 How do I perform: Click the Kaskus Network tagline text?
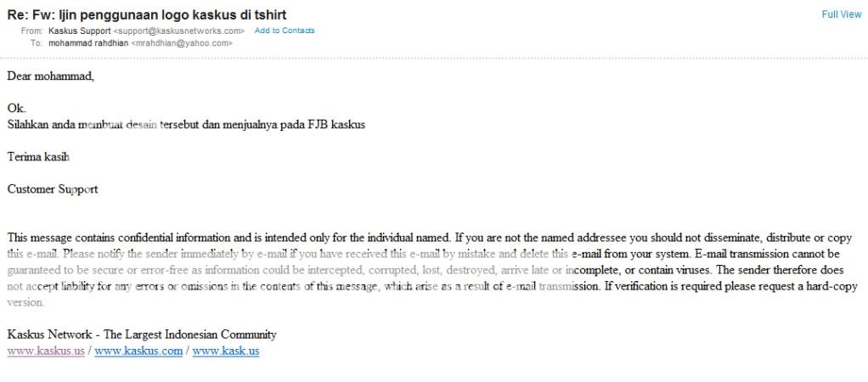(x=142, y=334)
